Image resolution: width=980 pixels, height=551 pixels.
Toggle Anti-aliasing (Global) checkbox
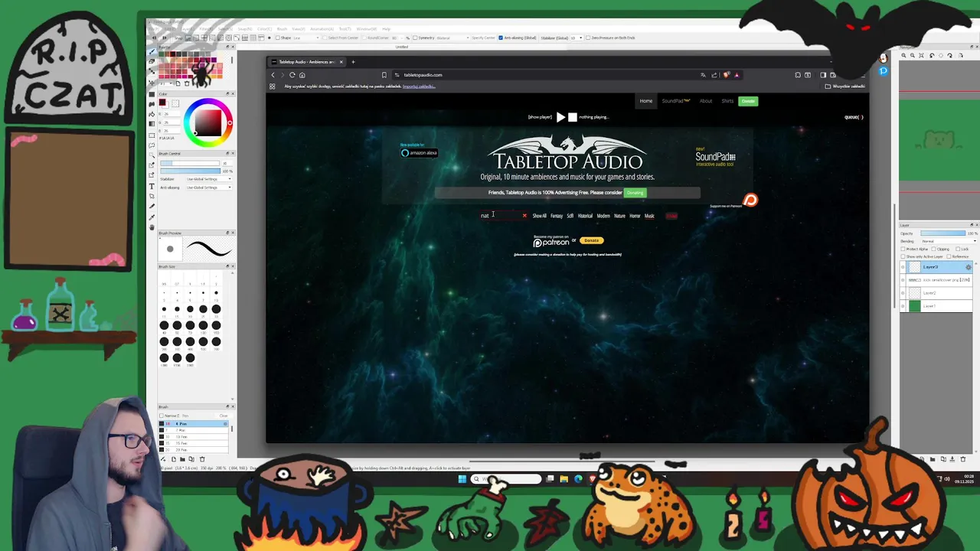(x=501, y=37)
